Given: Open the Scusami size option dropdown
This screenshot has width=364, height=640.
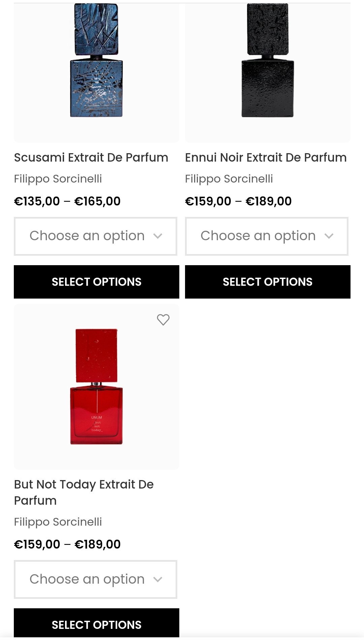Looking at the screenshot, I should pyautogui.click(x=95, y=236).
